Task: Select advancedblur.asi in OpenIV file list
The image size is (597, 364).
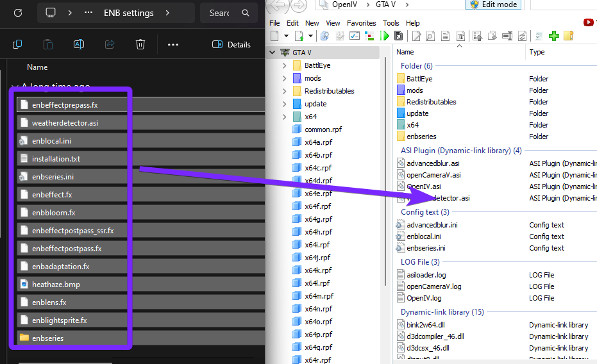Action: pyautogui.click(x=433, y=163)
